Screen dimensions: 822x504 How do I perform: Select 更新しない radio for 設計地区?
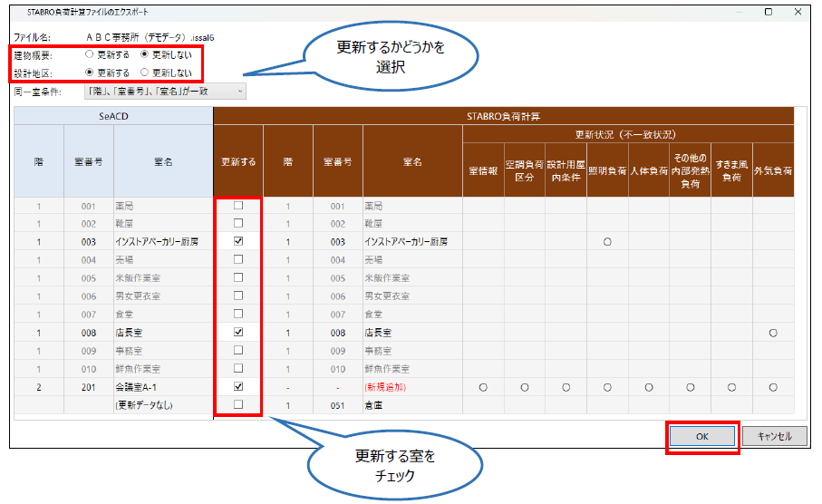click(x=143, y=72)
